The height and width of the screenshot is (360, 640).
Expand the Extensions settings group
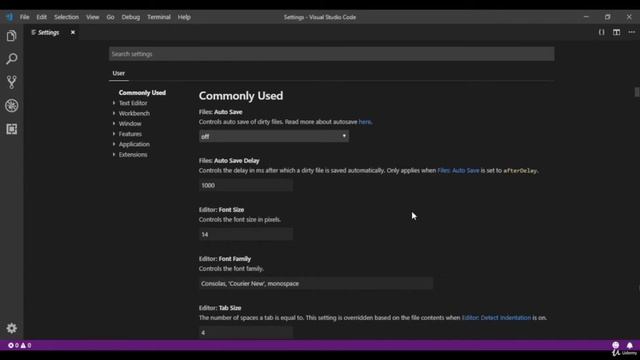pyautogui.click(x=133, y=155)
